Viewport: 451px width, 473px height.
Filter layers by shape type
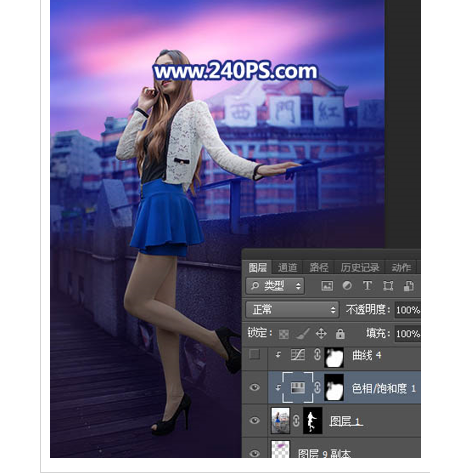(388, 286)
